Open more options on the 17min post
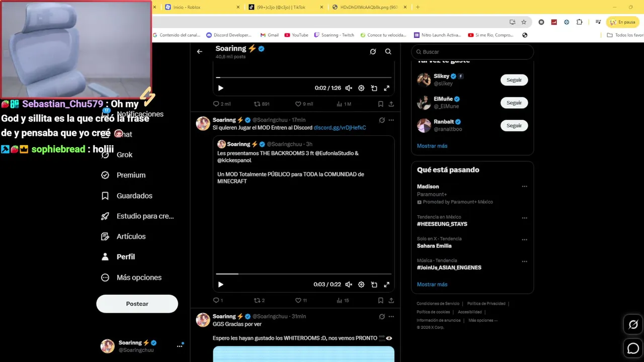The image size is (644, 362). pos(391,120)
